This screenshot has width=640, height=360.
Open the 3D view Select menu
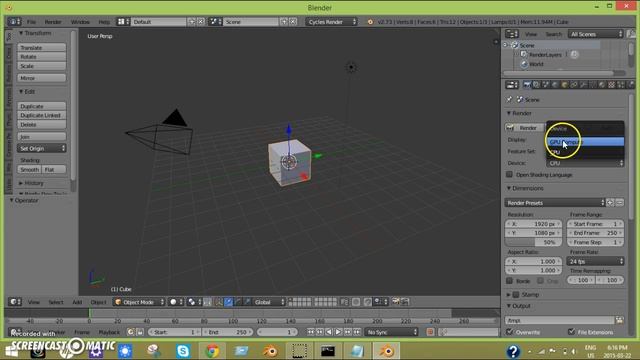(56, 302)
